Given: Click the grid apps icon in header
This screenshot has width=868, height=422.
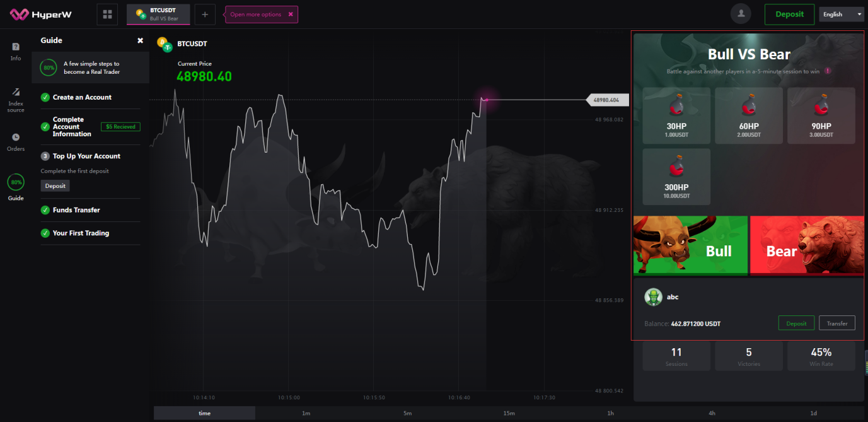Looking at the screenshot, I should click(107, 15).
